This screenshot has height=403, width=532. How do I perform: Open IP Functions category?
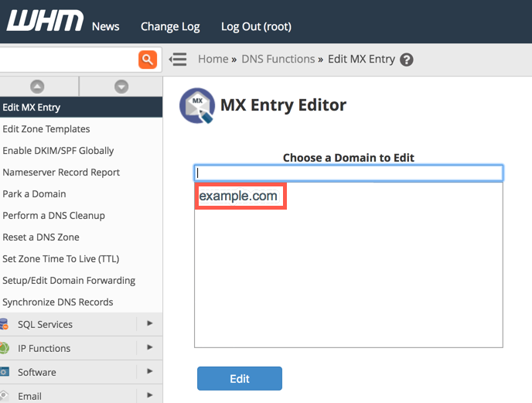point(44,348)
